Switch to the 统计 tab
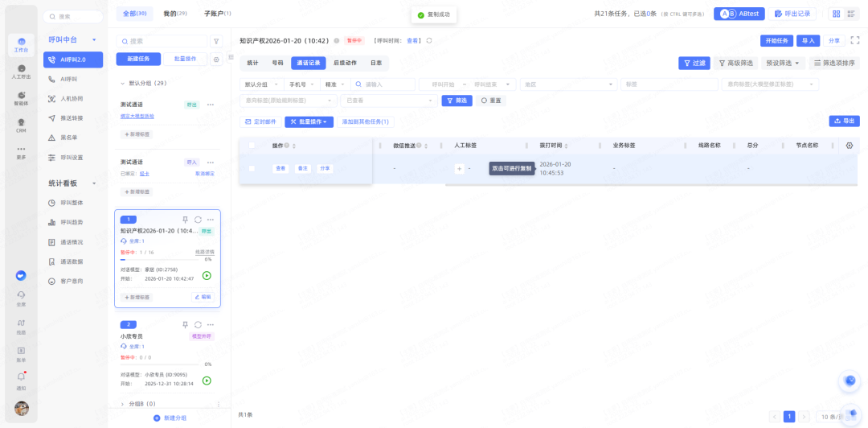The width and height of the screenshot is (868, 428). point(252,63)
